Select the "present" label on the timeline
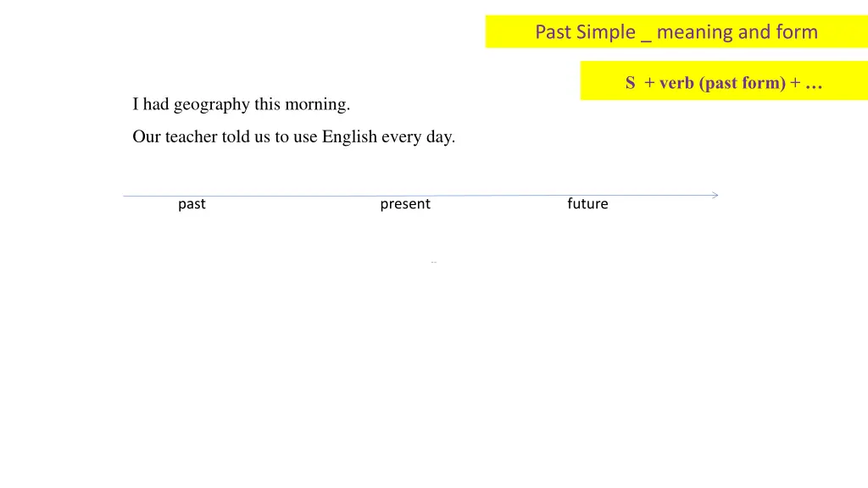The image size is (868, 488). tap(405, 204)
